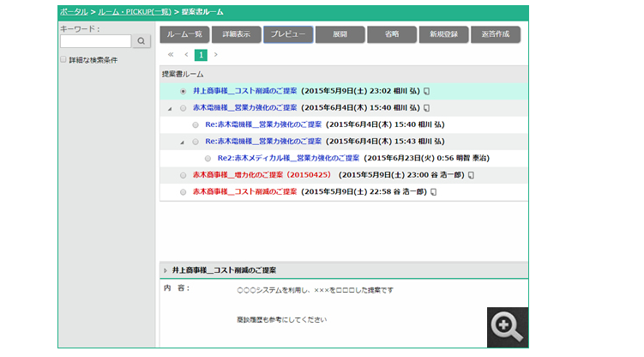This screenshot has width=644, height=357.
Task: Open Re:赤木電機様 reply dated 15:43
Action: coord(263,142)
